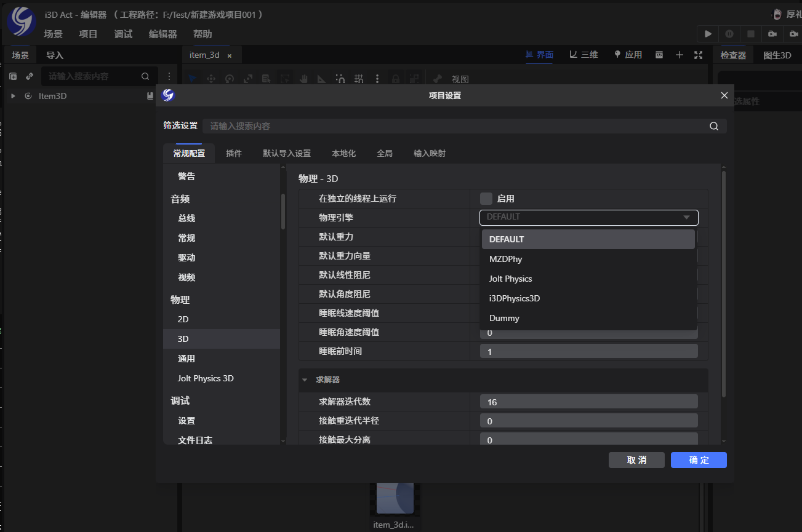Switch to the 三维 workspace
This screenshot has height=532, width=802.
point(583,55)
